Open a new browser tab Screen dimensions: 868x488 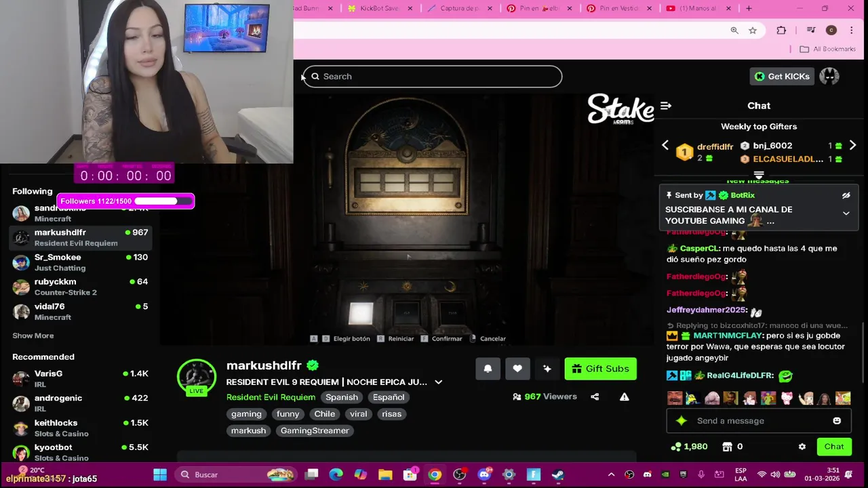click(749, 8)
